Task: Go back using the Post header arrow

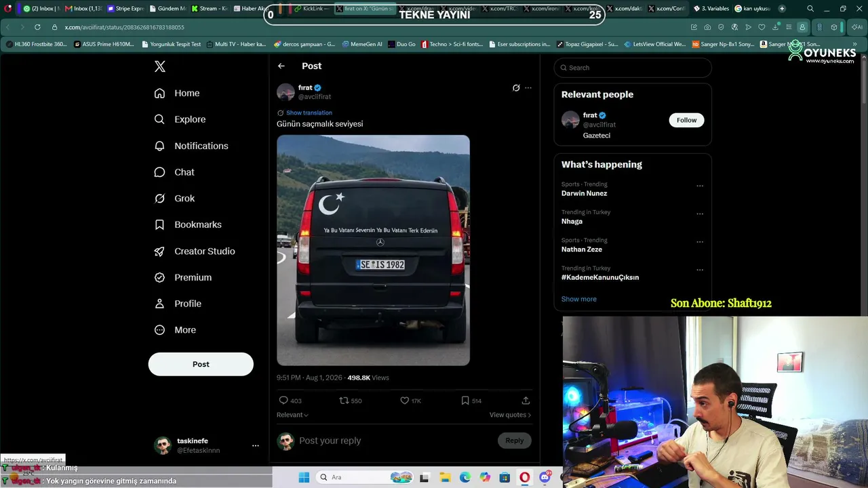Action: (281, 66)
